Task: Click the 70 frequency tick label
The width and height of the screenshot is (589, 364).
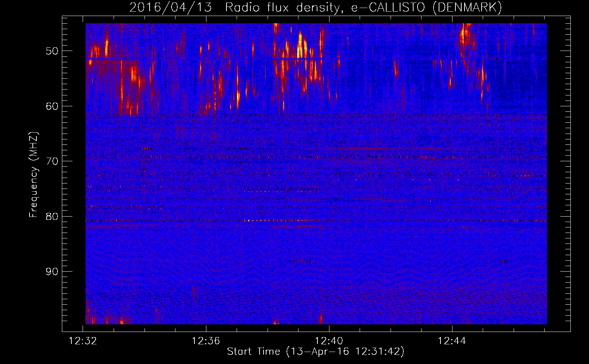Action: 52,161
